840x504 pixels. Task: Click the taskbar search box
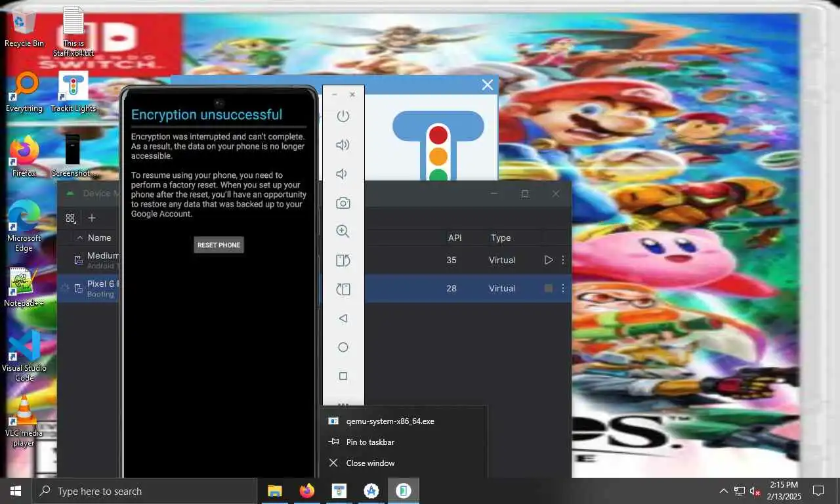[144, 491]
